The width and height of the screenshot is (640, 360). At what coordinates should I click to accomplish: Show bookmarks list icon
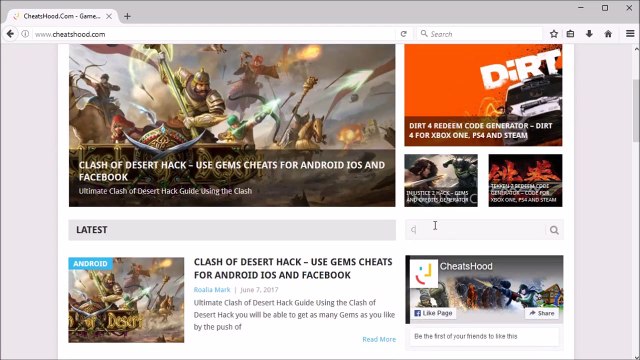coord(570,34)
